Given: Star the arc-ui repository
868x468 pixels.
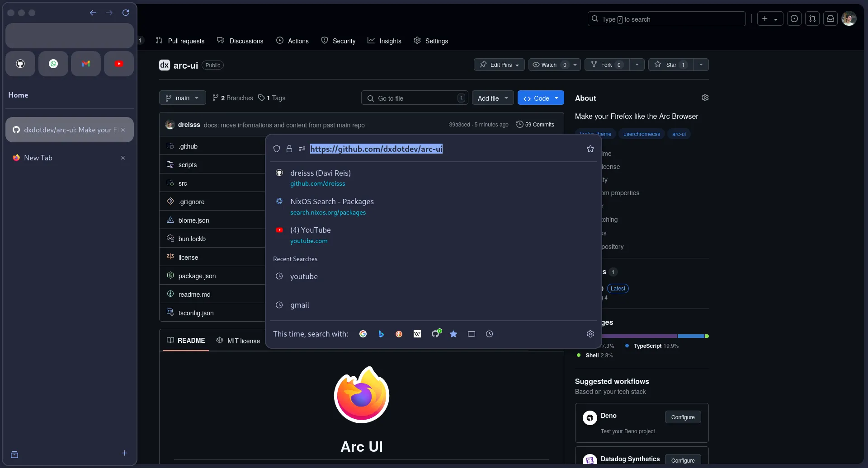Looking at the screenshot, I should click(671, 65).
